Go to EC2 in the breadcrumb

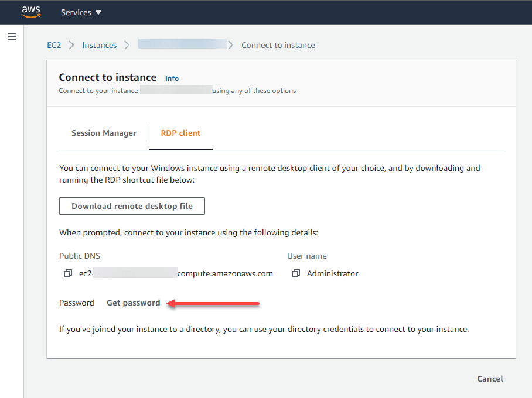[x=54, y=45]
